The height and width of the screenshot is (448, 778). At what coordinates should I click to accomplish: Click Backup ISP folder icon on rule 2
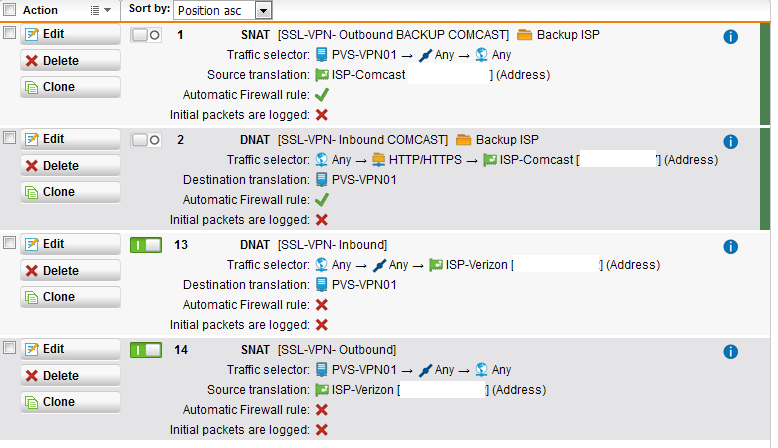[x=463, y=140]
